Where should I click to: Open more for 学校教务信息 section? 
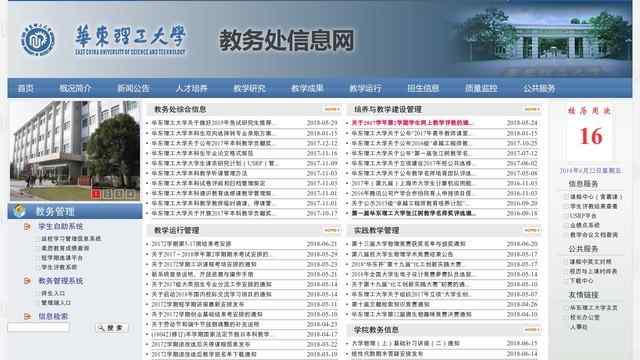(x=531, y=330)
